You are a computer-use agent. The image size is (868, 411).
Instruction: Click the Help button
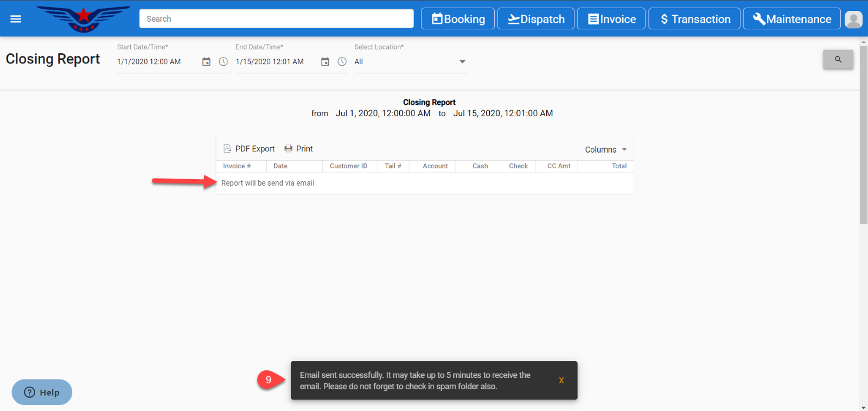(x=42, y=392)
